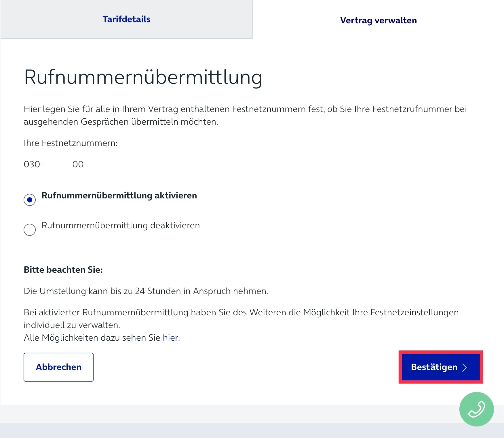The width and height of the screenshot is (504, 438).
Task: Click the text 'Alle Möglichkeiten dazu sehen Sie'
Action: (x=92, y=338)
